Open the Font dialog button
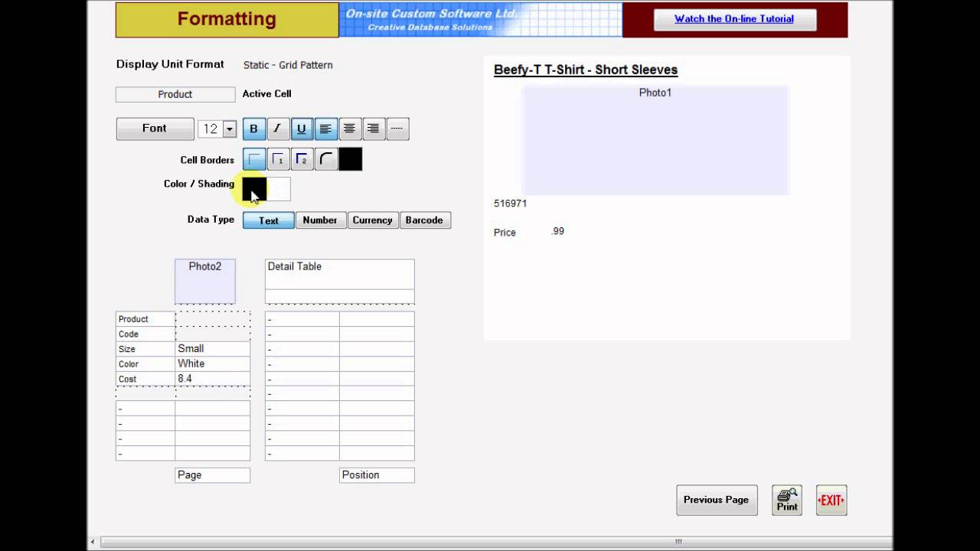The image size is (980, 551). 155,129
